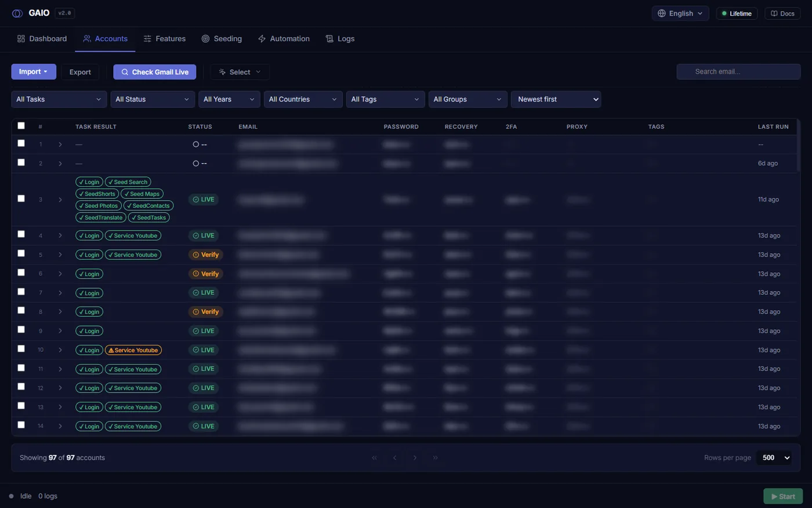Click the LIVE status badge in row 3
The width and height of the screenshot is (812, 508).
click(204, 199)
